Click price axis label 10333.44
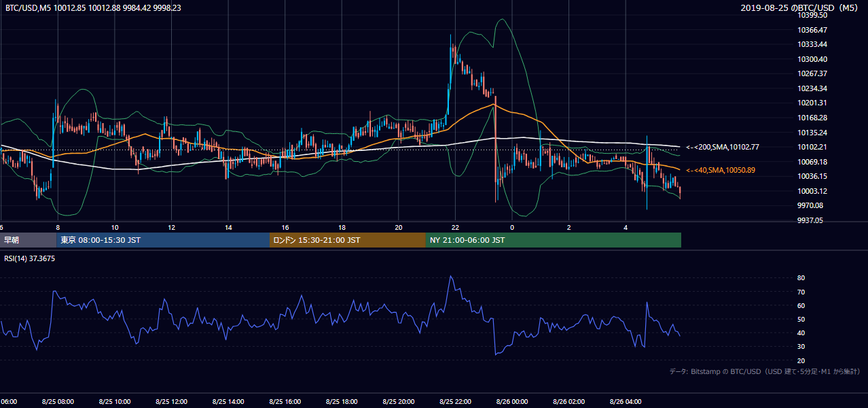 point(812,44)
